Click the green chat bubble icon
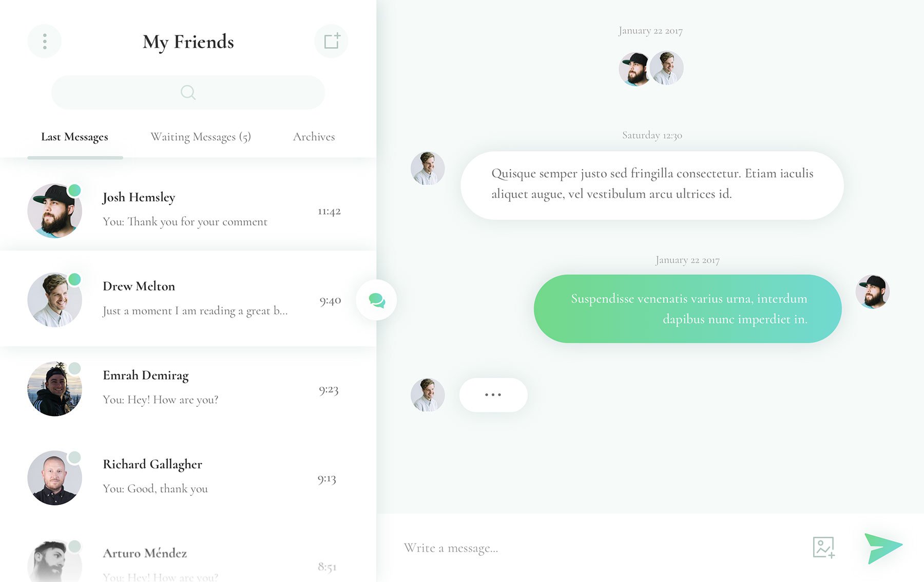The height and width of the screenshot is (582, 924). point(376,300)
